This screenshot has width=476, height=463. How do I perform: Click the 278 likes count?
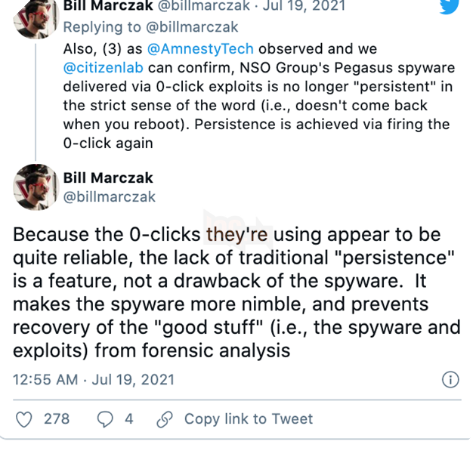click(x=57, y=418)
